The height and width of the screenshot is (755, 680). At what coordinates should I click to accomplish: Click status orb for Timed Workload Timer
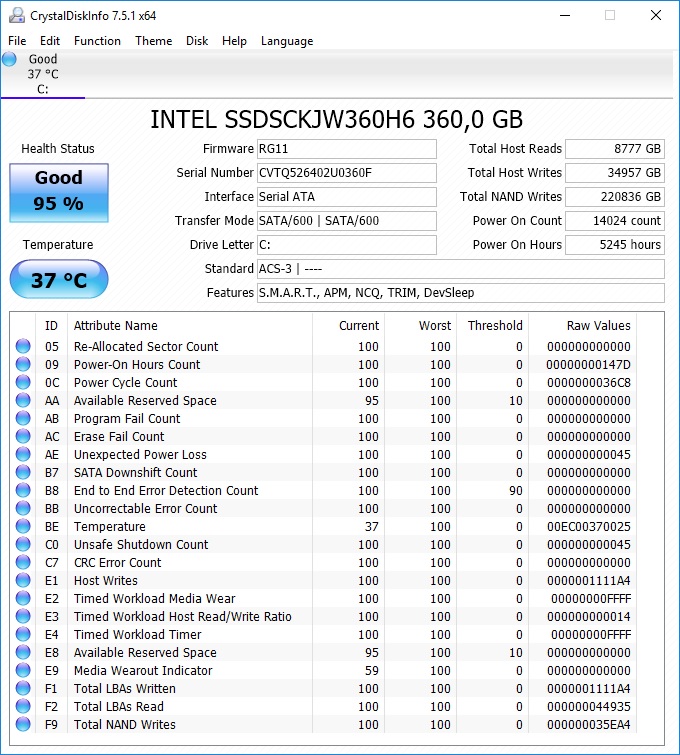click(x=23, y=634)
